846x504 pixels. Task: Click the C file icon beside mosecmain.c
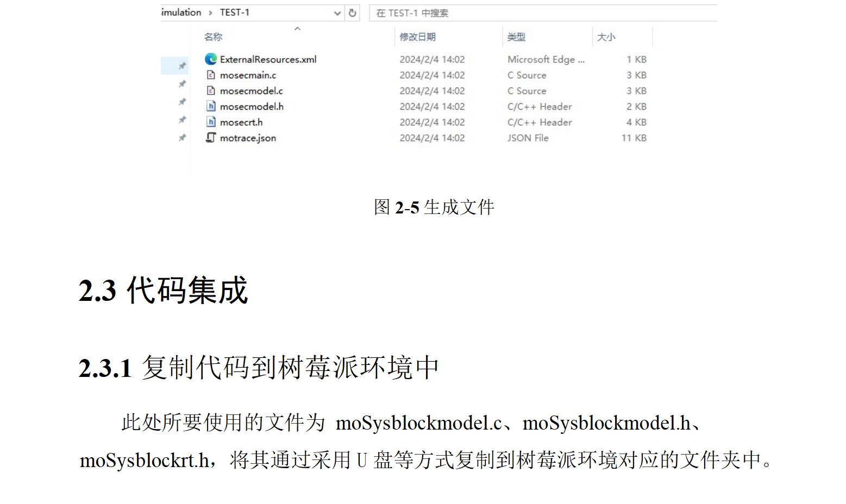(x=211, y=75)
